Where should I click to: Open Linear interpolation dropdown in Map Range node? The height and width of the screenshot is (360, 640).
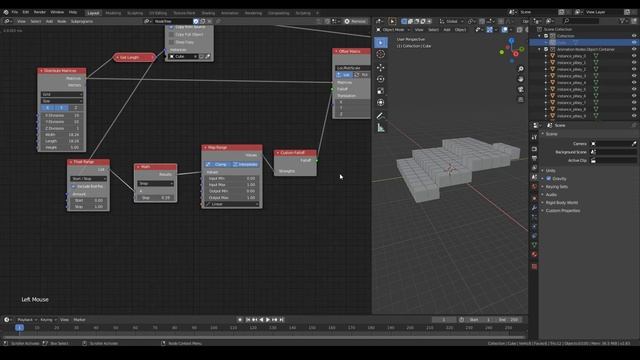pos(232,204)
